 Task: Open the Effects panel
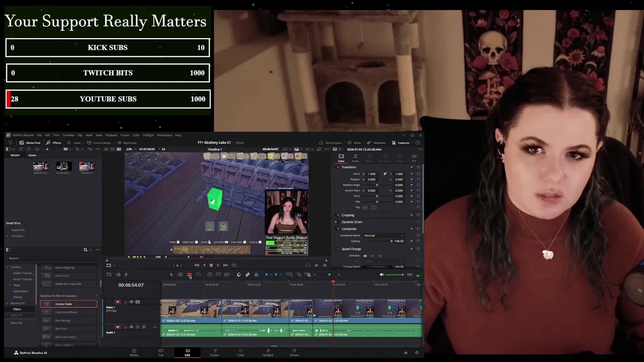(x=54, y=143)
